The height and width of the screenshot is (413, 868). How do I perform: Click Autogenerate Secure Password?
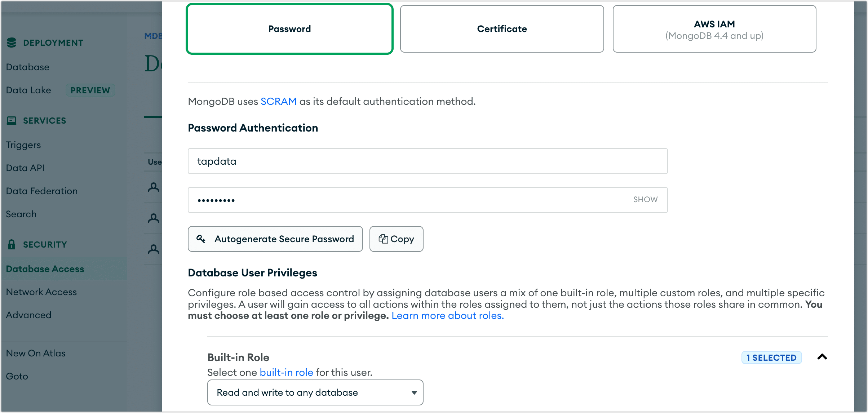275,239
